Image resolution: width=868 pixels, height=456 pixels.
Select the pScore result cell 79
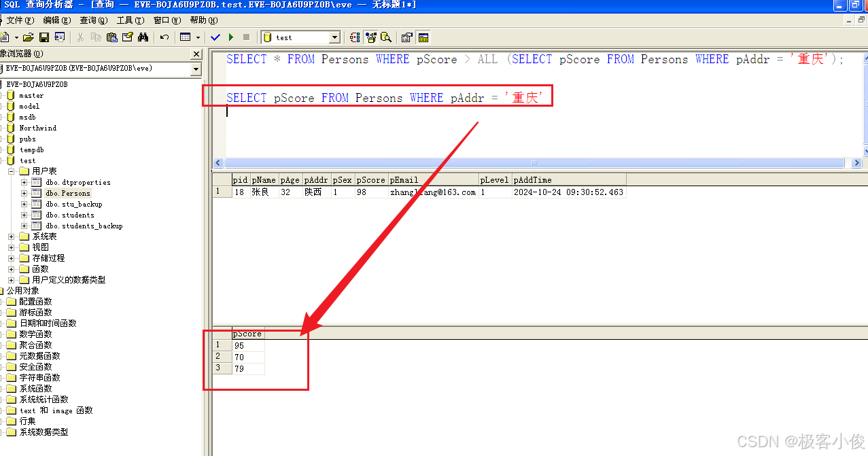(248, 368)
